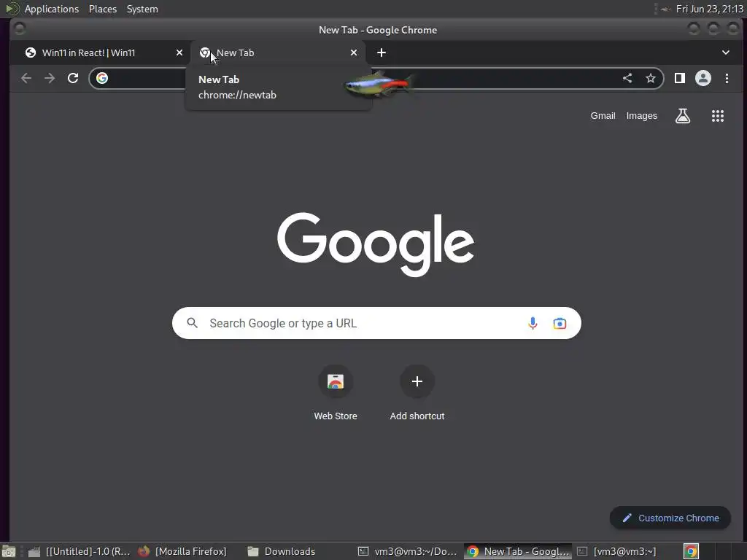Reload the current page
Screen dimensions: 747x560
73,78
